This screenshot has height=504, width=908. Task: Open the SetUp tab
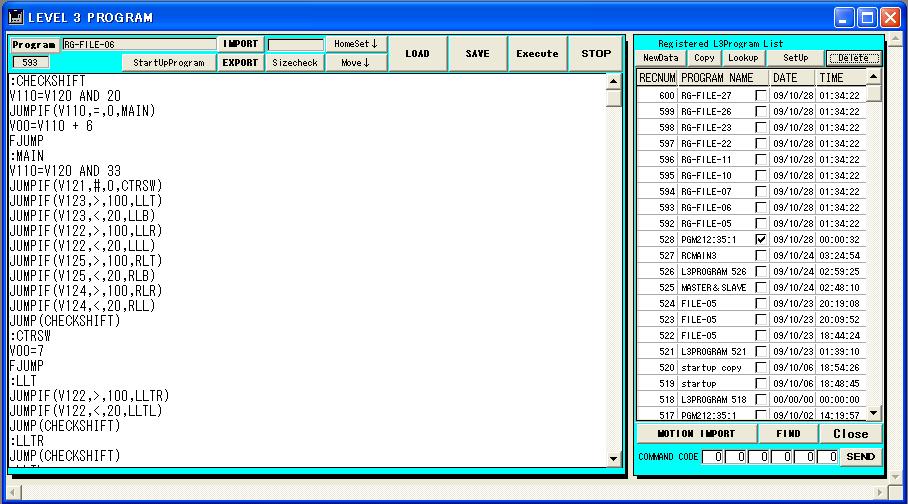point(796,58)
